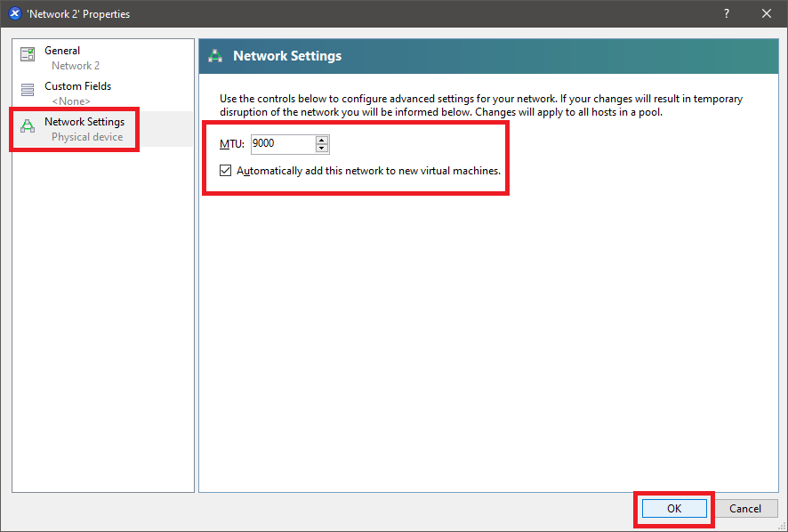Click the General page icon in sidebar
Viewport: 788px width, 532px height.
coord(28,55)
